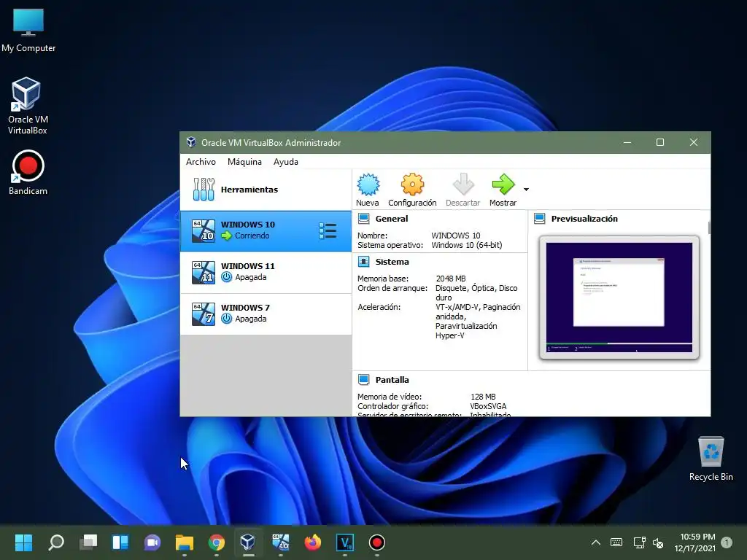Open the Archivo menu
This screenshot has height=560, width=747.
[x=201, y=162]
